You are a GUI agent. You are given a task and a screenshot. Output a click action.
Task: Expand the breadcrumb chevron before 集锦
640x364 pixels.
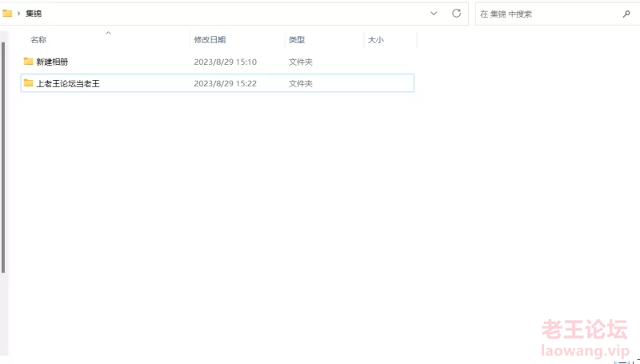(x=18, y=14)
